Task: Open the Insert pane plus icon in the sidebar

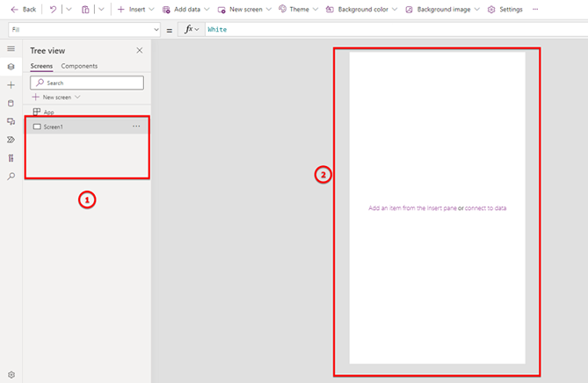Action: pyautogui.click(x=11, y=85)
